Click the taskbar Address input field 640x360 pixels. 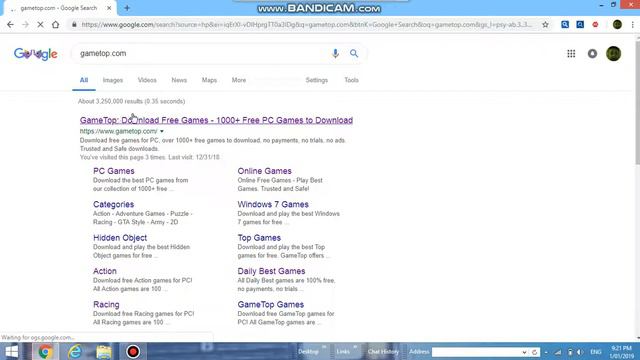coord(476,352)
